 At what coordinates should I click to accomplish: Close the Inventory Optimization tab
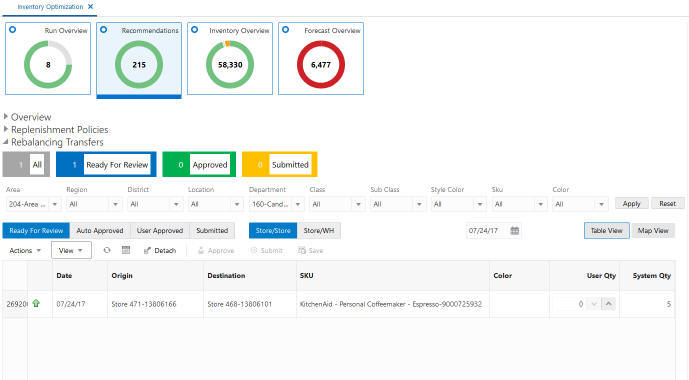91,7
